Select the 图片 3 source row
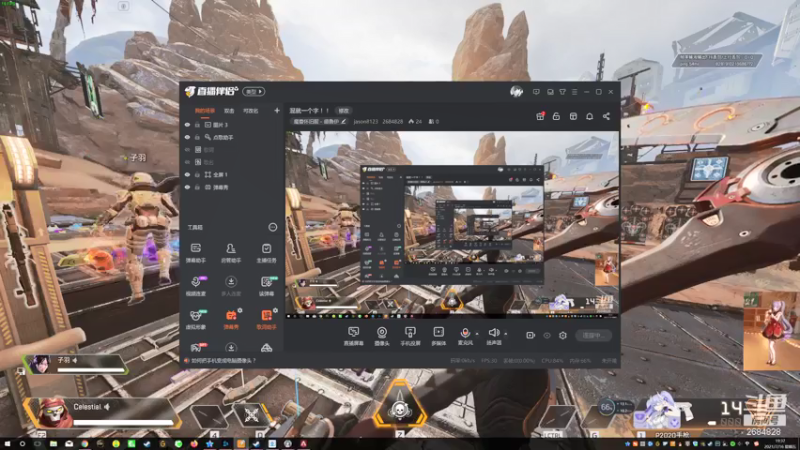Screen dimensions: 800x450 [232, 124]
